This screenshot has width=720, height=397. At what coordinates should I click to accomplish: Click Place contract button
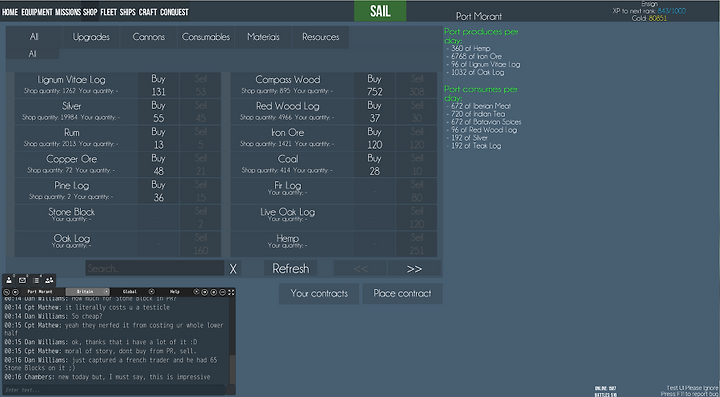(x=402, y=293)
